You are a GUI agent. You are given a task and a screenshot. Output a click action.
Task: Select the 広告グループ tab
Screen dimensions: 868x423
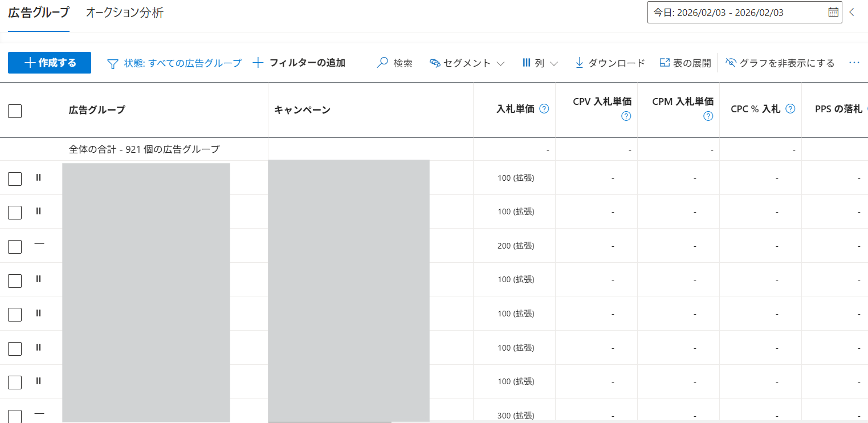tap(39, 13)
